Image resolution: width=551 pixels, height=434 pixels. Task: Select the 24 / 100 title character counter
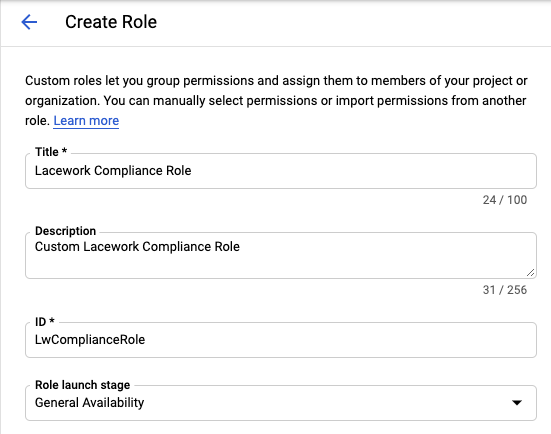pyautogui.click(x=505, y=200)
